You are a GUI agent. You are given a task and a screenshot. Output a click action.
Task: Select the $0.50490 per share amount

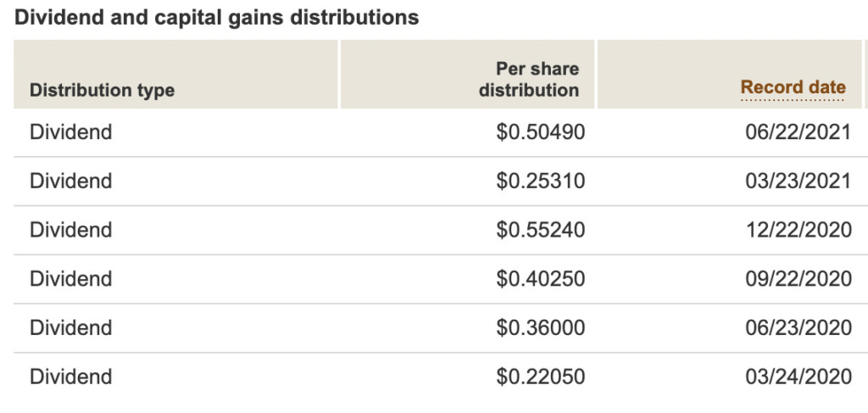[540, 132]
